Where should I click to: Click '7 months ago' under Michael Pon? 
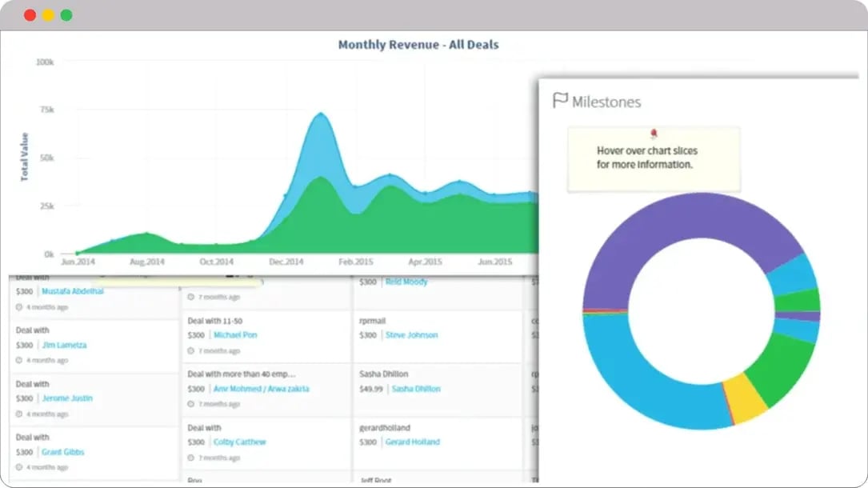[x=219, y=350]
